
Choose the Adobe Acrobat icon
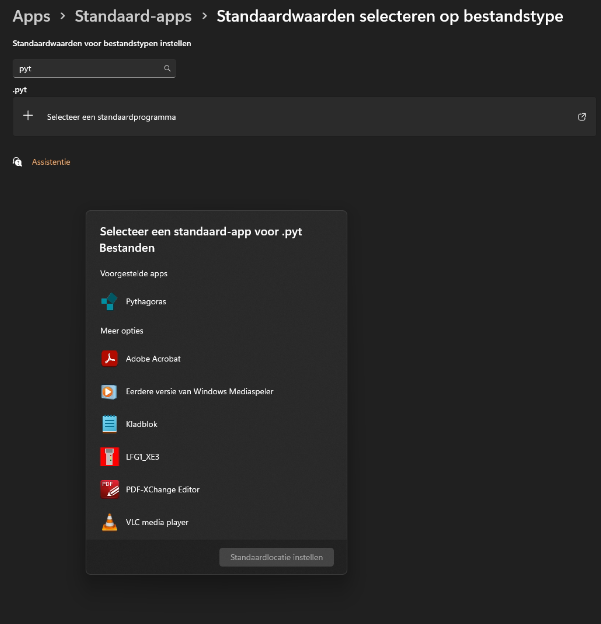tap(109, 358)
